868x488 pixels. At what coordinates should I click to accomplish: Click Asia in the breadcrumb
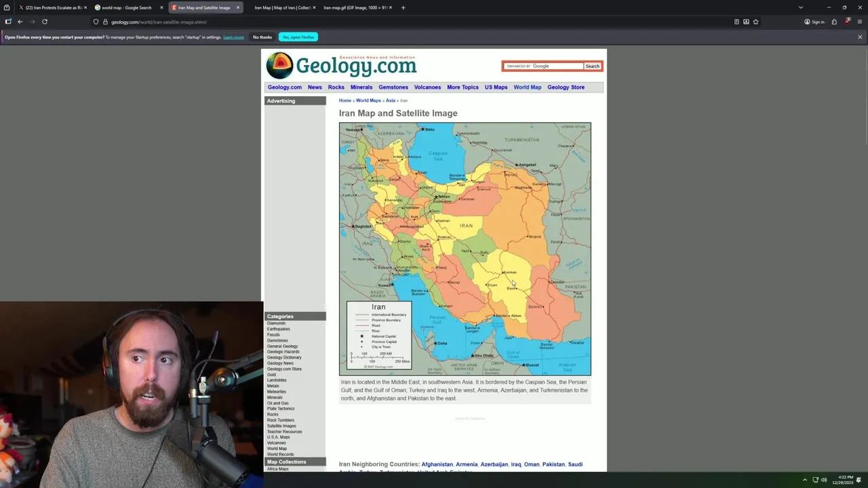click(391, 100)
